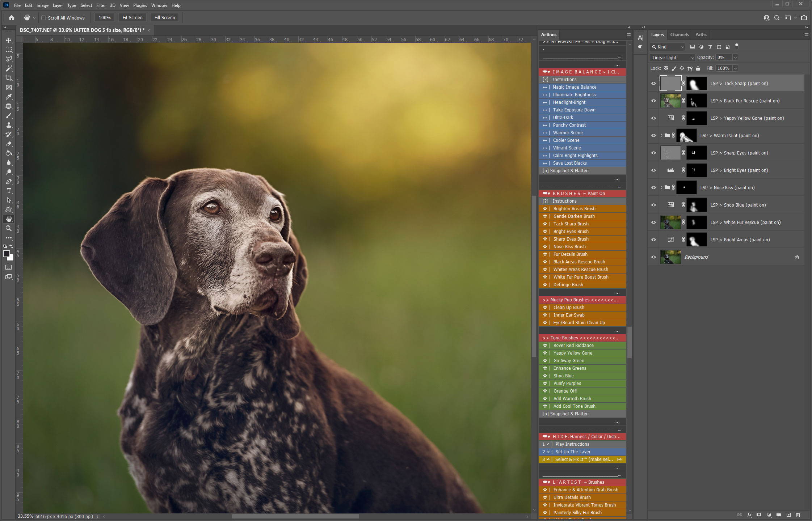Select the Magic Wand tool
Image resolution: width=812 pixels, height=521 pixels.
click(x=9, y=68)
